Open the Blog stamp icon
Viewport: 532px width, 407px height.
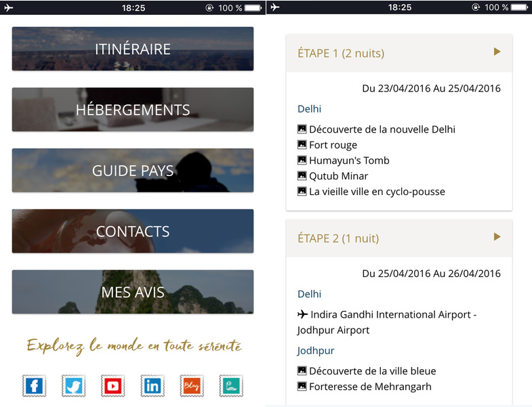click(191, 385)
